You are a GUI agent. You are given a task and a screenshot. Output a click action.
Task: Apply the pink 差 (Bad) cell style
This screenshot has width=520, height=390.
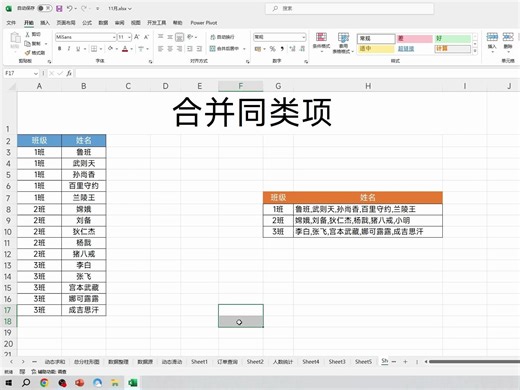(x=414, y=39)
